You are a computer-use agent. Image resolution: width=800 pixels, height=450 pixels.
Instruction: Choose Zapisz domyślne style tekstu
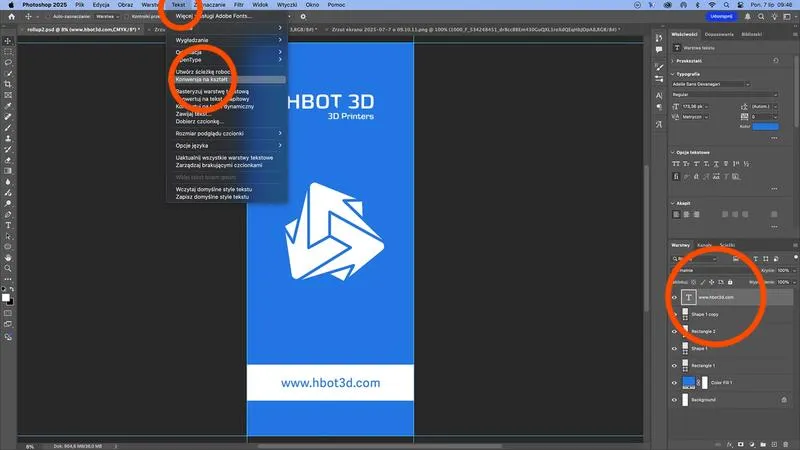pyautogui.click(x=212, y=197)
